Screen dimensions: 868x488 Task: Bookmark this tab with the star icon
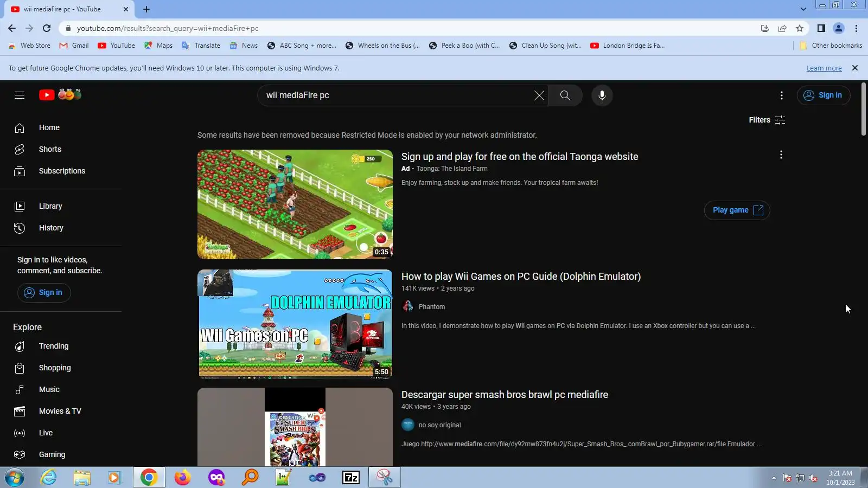click(x=800, y=28)
